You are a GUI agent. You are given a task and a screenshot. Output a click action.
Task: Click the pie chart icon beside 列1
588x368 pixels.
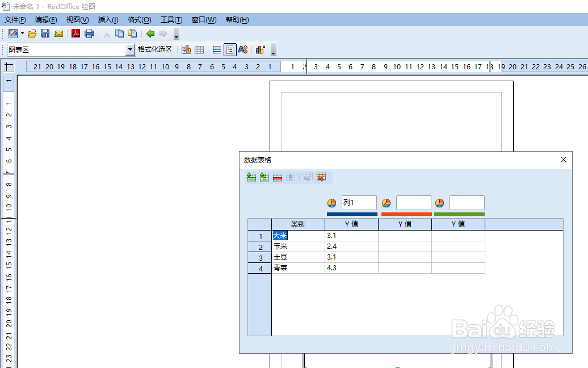coord(332,203)
